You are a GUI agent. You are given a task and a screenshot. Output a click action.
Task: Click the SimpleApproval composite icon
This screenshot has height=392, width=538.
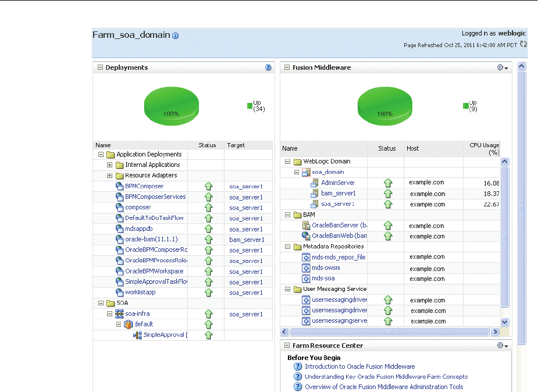[x=137, y=335]
